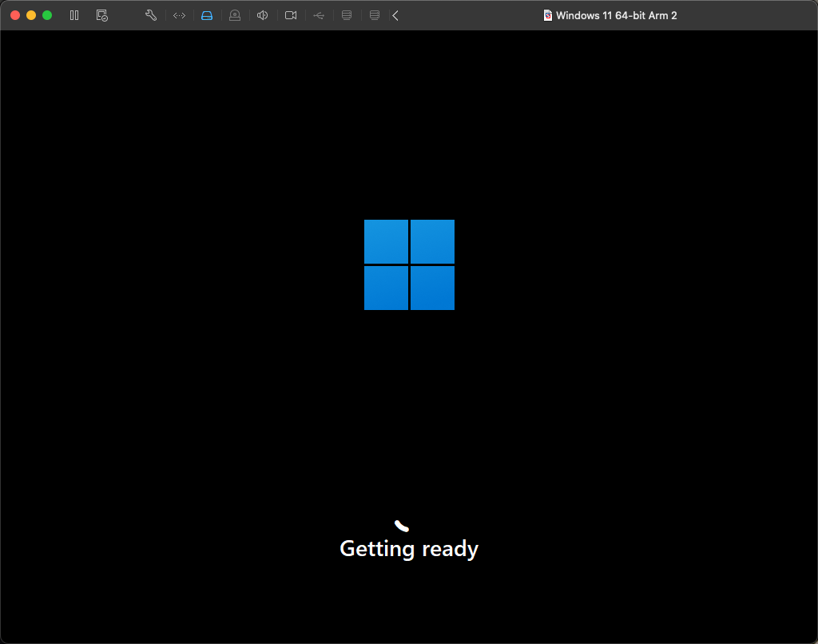Open virtual machine settings wrench icon
Viewport: 818px width, 644px height.
(x=151, y=16)
